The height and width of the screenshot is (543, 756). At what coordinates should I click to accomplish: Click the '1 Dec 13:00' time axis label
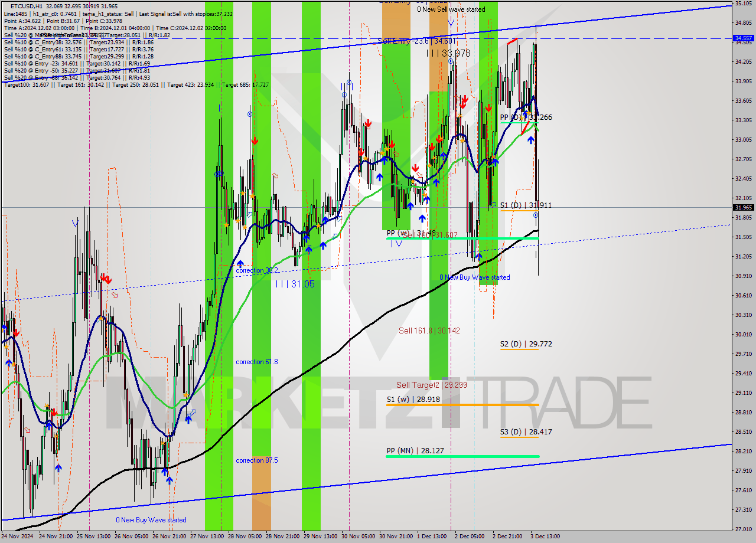click(432, 537)
